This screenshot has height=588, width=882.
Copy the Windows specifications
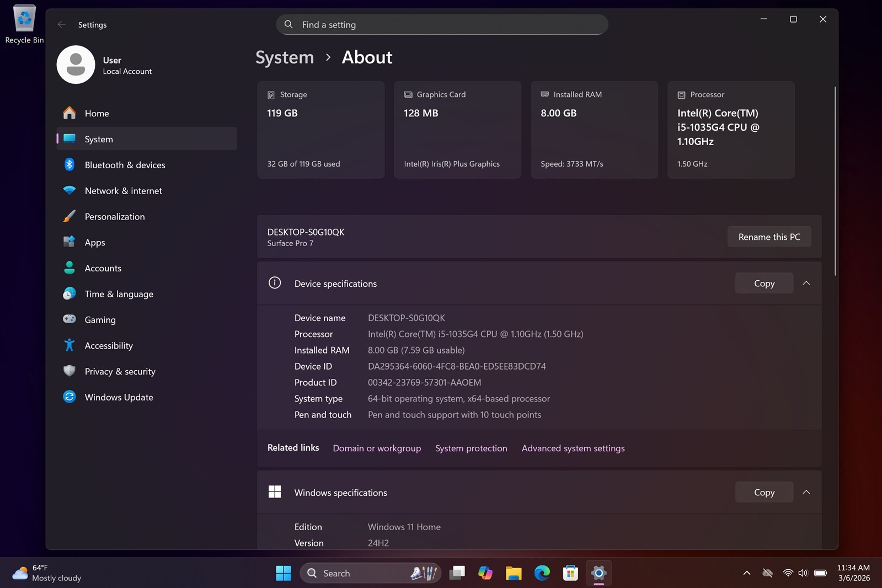(x=764, y=492)
